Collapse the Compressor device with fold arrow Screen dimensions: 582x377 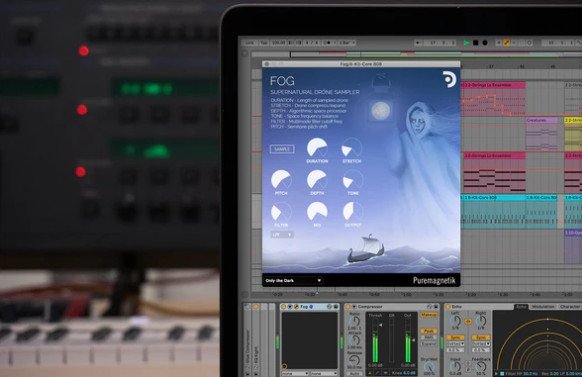pyautogui.click(x=354, y=307)
